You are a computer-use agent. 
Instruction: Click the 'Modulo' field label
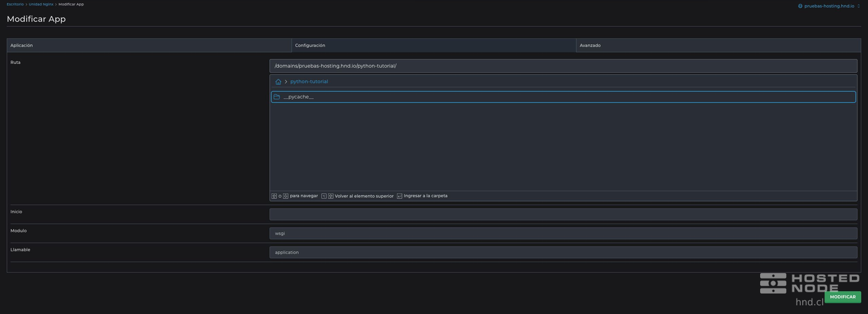[19, 231]
